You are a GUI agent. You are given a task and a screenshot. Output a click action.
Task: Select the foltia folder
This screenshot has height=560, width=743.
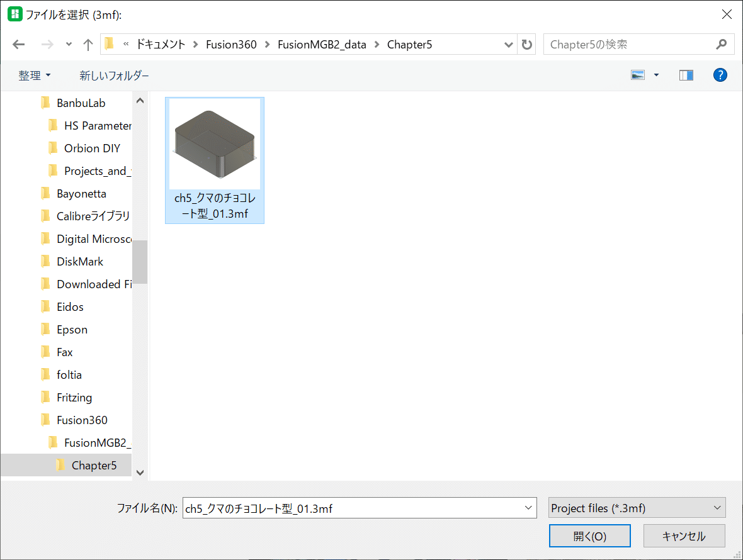coord(69,375)
